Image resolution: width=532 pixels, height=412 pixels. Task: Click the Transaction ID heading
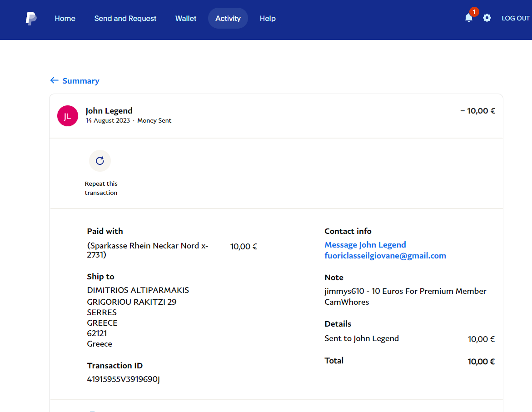pyautogui.click(x=114, y=366)
